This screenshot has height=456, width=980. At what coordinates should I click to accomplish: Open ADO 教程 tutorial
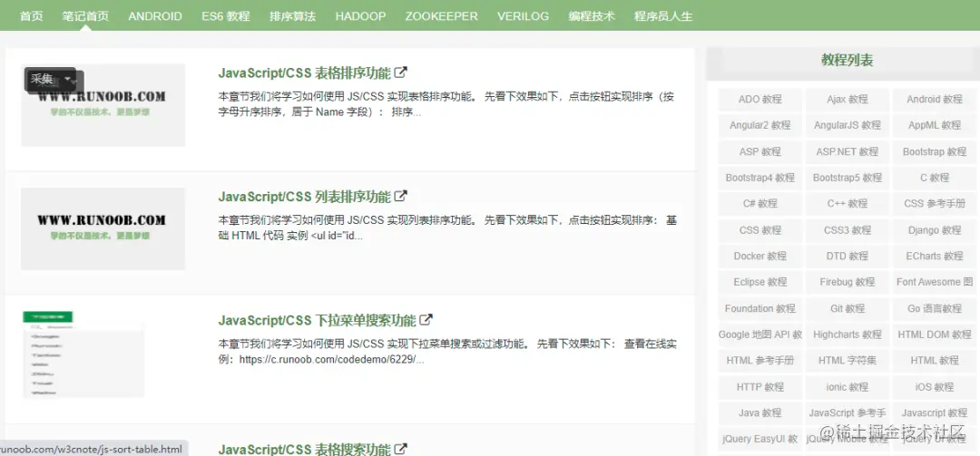point(760,100)
